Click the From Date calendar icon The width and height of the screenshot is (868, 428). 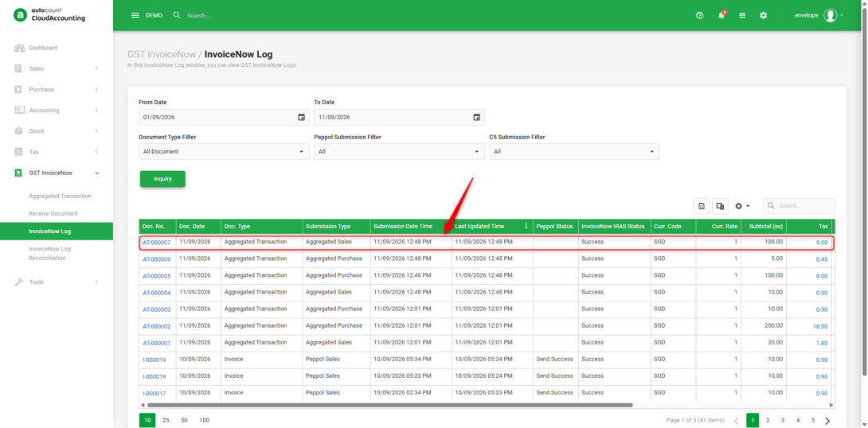[301, 117]
